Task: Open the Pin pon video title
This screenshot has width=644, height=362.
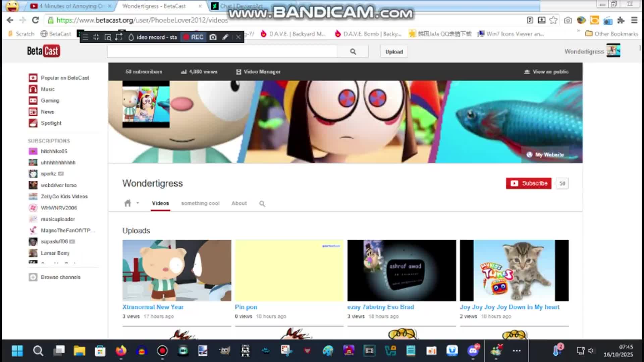Action: pyautogui.click(x=246, y=307)
